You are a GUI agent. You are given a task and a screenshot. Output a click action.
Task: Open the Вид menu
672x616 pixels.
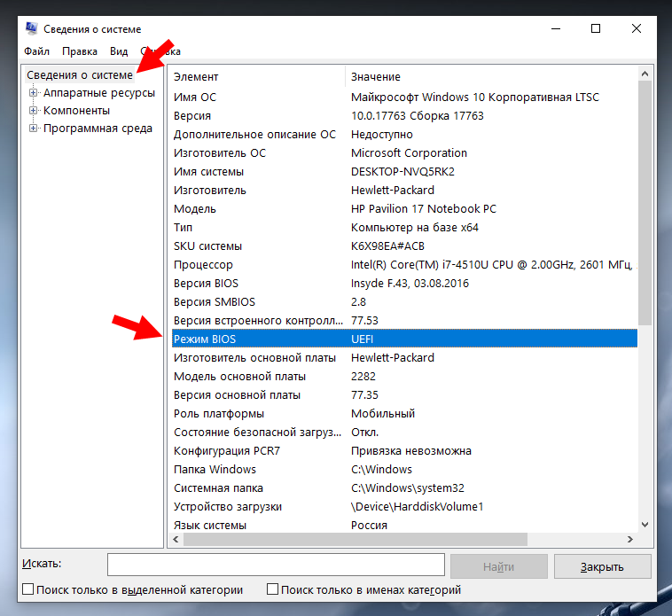(119, 51)
